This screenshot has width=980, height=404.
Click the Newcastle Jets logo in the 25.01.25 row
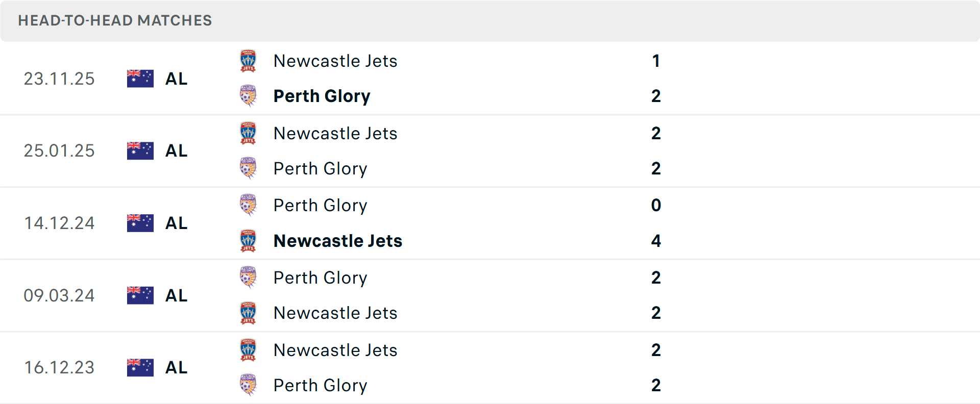point(248,133)
